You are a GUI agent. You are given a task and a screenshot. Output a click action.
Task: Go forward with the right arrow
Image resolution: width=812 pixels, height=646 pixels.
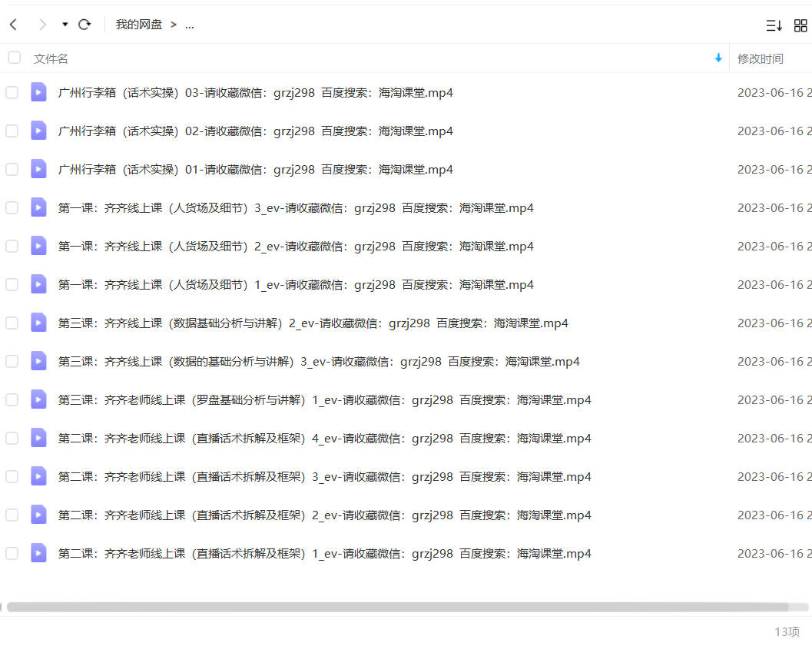coord(42,25)
